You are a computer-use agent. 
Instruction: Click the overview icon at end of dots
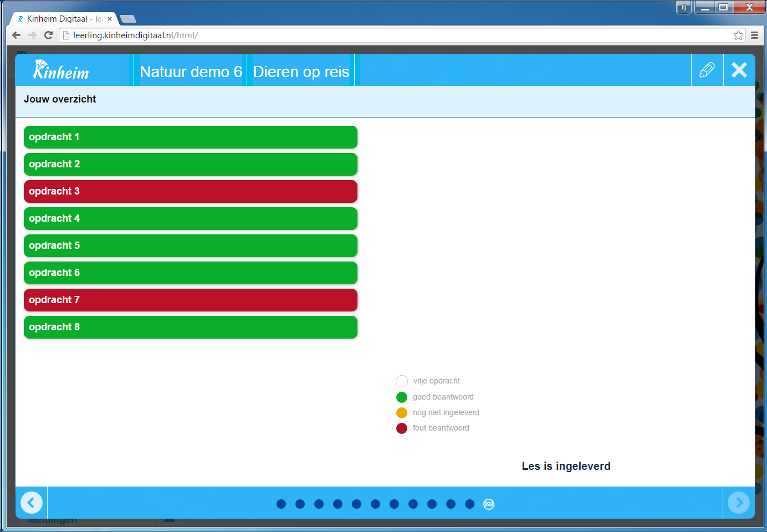click(x=489, y=504)
